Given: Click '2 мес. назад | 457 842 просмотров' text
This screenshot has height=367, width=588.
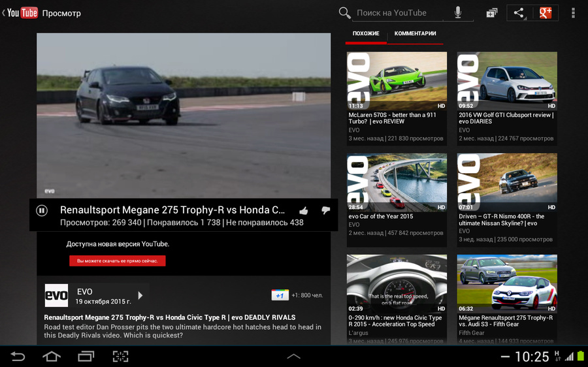Looking at the screenshot, I should pos(396,232).
